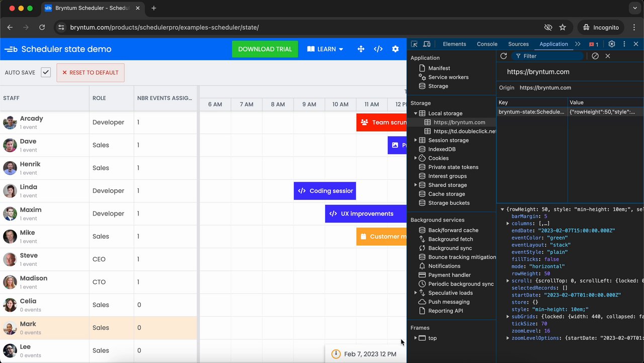644x363 pixels.
Task: Expand the top frame node
Action: [x=416, y=338]
